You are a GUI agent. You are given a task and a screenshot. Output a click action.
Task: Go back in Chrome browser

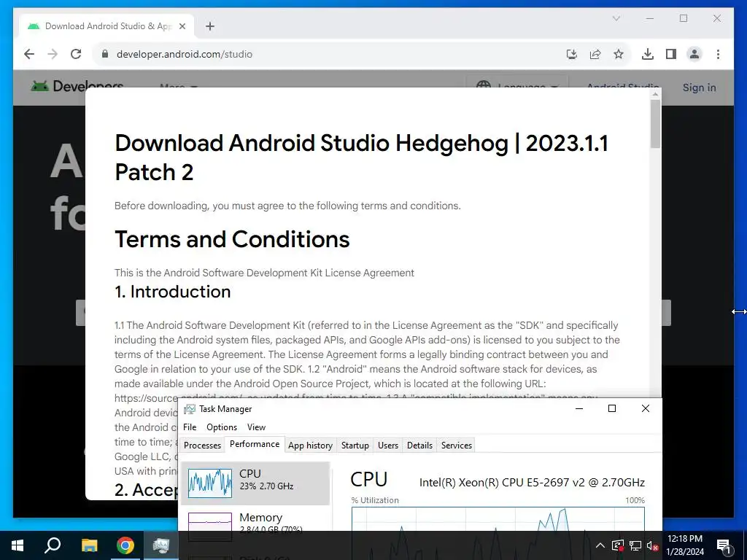pyautogui.click(x=29, y=54)
